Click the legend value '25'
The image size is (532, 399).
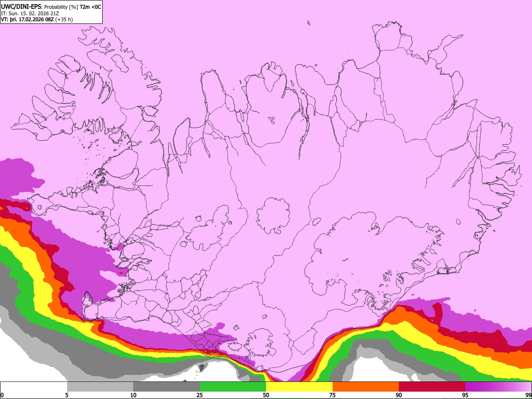point(200,395)
